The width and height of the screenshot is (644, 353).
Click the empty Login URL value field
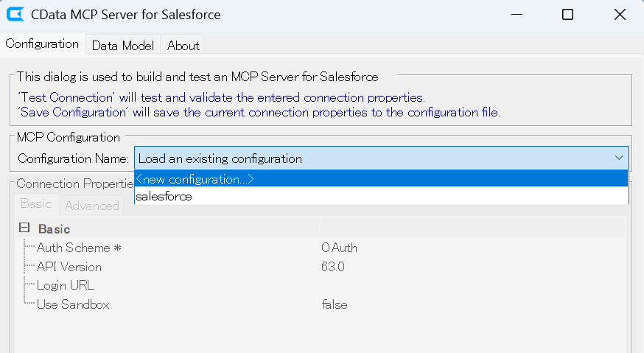pos(472,285)
